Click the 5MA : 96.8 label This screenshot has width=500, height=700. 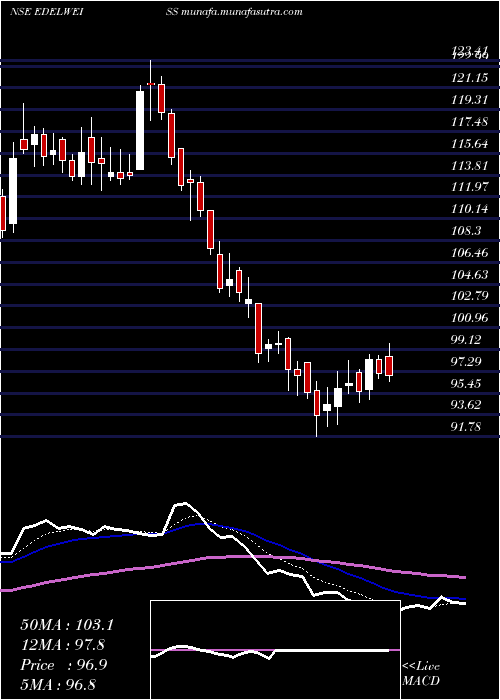pos(58,684)
